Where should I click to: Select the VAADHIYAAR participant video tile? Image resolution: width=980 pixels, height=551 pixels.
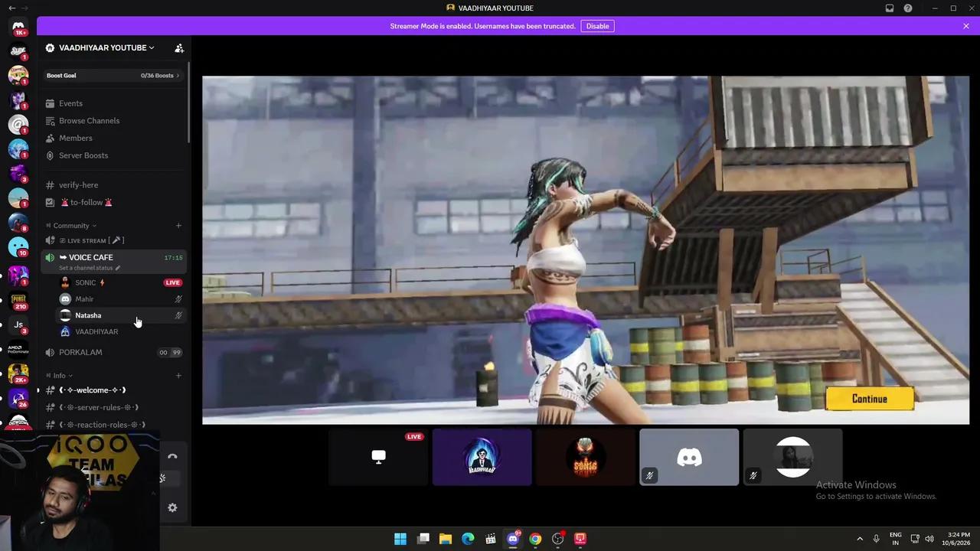(x=482, y=457)
